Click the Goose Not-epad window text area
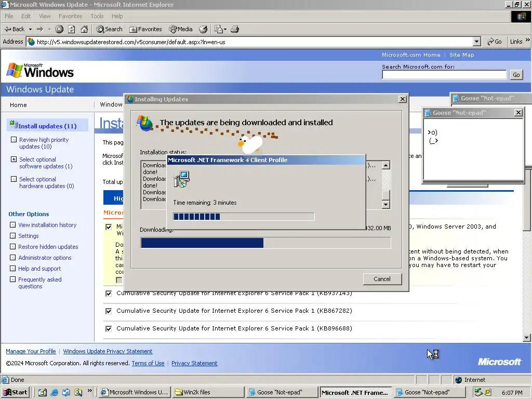 click(473, 149)
